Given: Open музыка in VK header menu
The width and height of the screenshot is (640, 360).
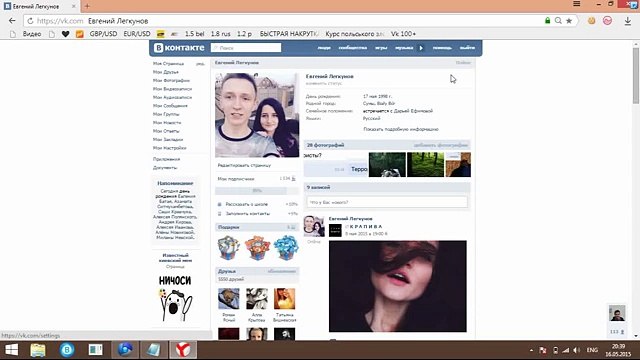Looking at the screenshot, I should coord(404,48).
